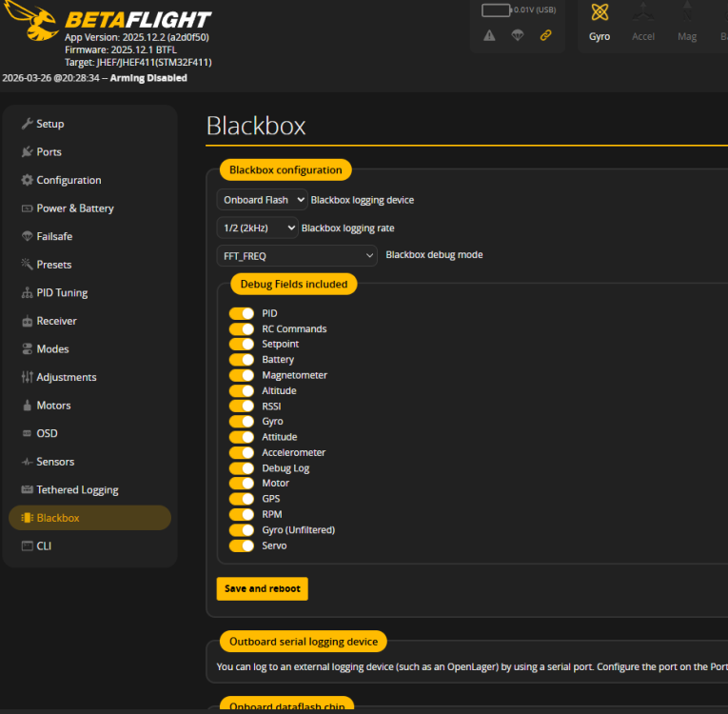This screenshot has height=714, width=728.
Task: Click Save and reboot button
Action: (x=262, y=588)
